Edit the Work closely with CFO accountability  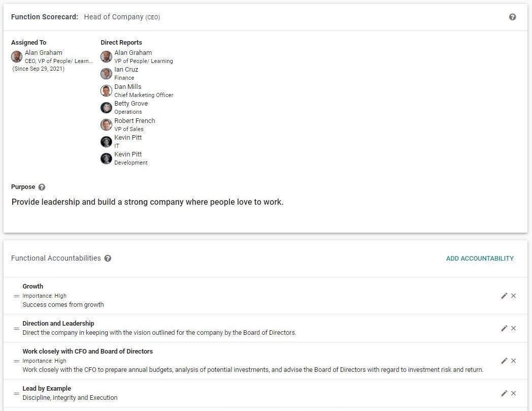click(x=504, y=361)
